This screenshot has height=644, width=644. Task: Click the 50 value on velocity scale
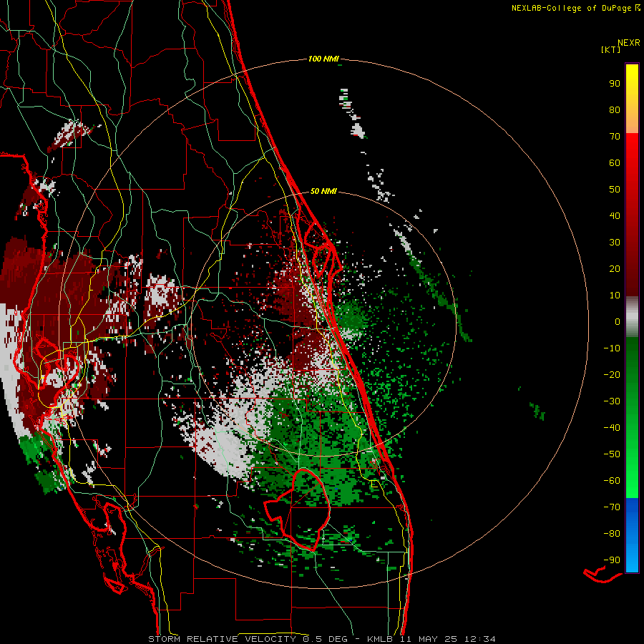click(x=615, y=190)
